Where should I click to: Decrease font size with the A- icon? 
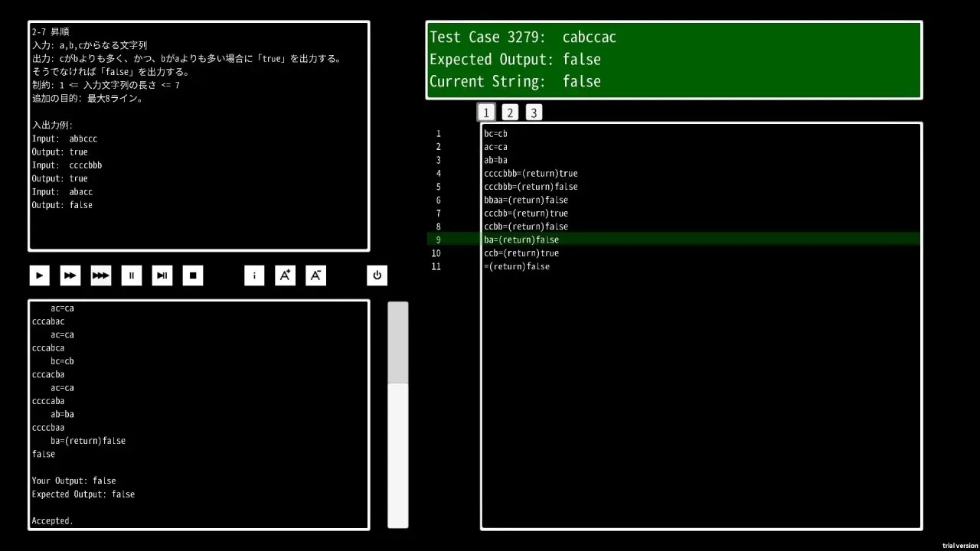coord(315,275)
